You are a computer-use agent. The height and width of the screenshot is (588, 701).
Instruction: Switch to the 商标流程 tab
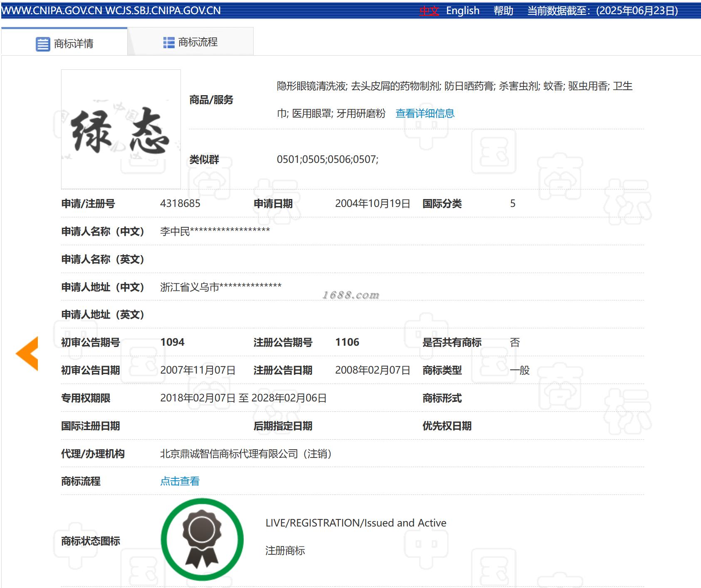tap(190, 42)
